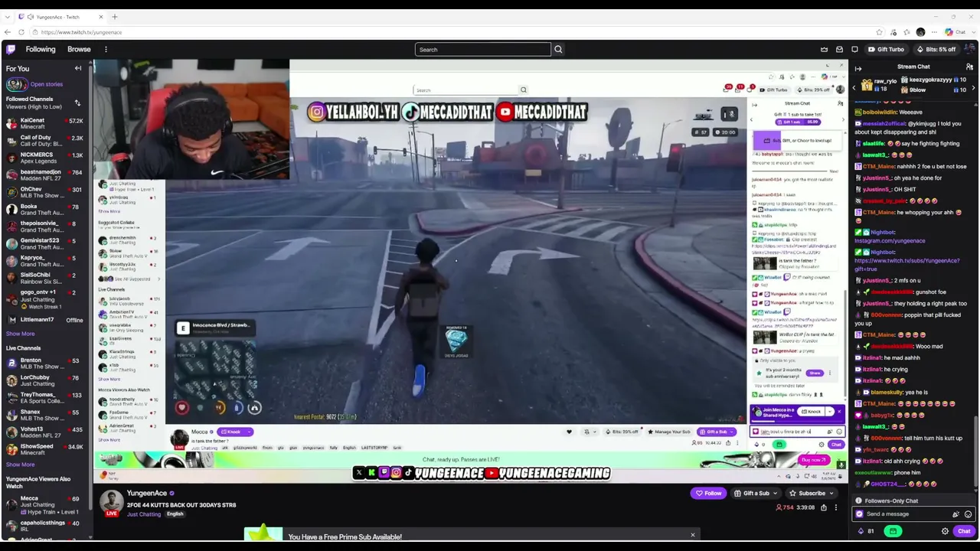
Task: Click the browser back arrow
Action: coord(7,32)
